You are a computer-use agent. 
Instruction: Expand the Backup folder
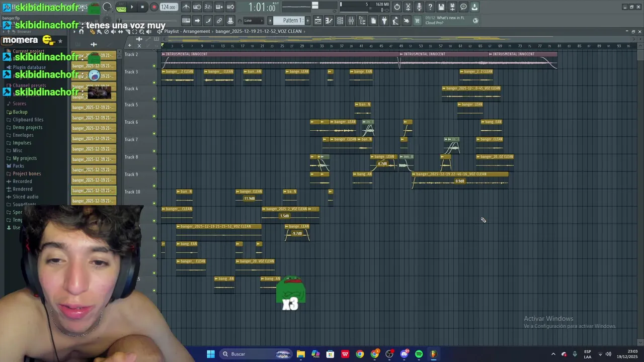pyautogui.click(x=20, y=112)
